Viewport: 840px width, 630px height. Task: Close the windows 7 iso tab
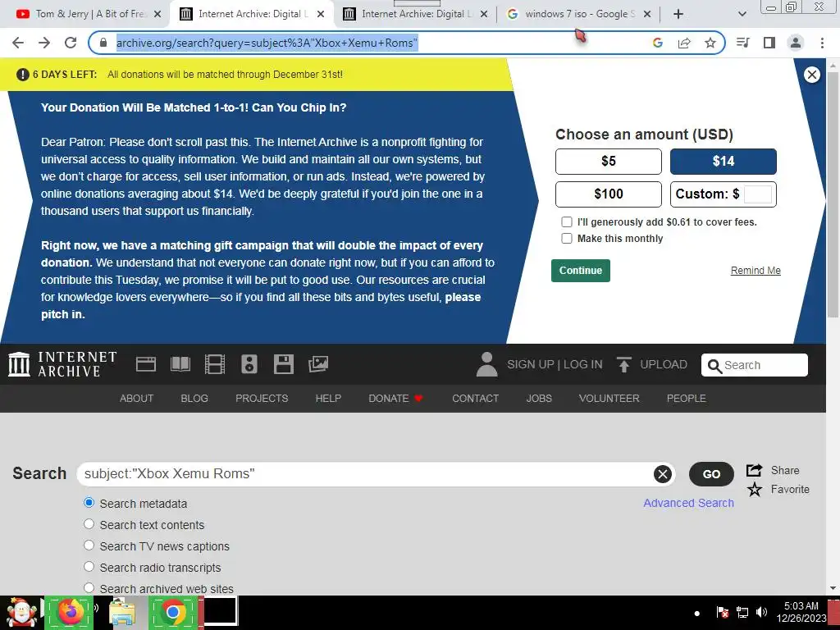[x=647, y=14]
